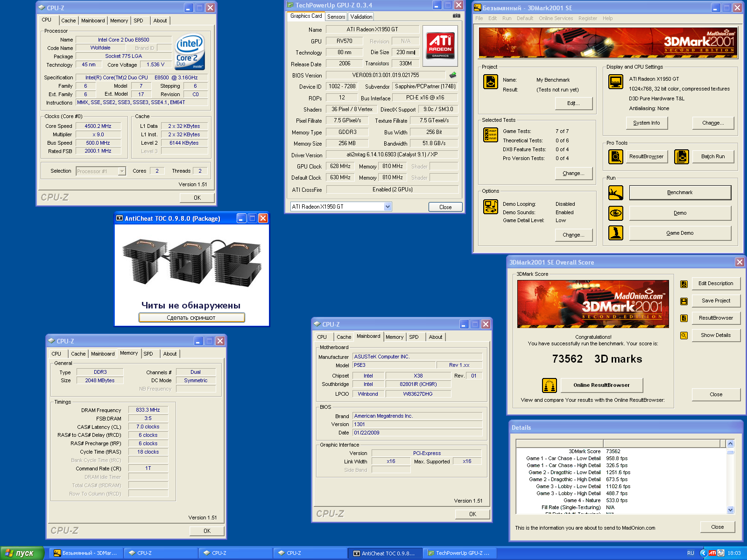Click 'Intel Core 2 Duo E8500' name value
This screenshot has width=747, height=560.
pos(124,40)
